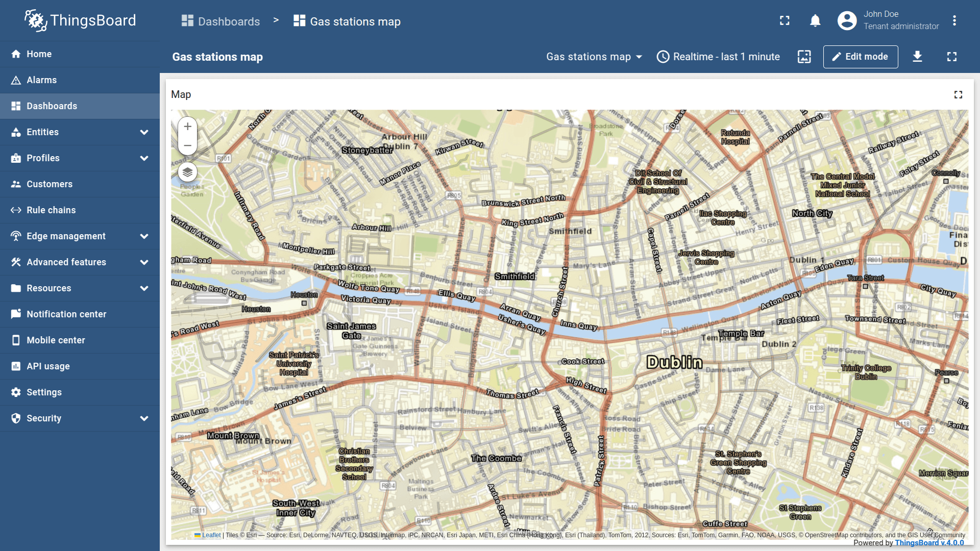Image resolution: width=980 pixels, height=551 pixels.
Task: Open the user three-dot menu
Action: click(954, 21)
